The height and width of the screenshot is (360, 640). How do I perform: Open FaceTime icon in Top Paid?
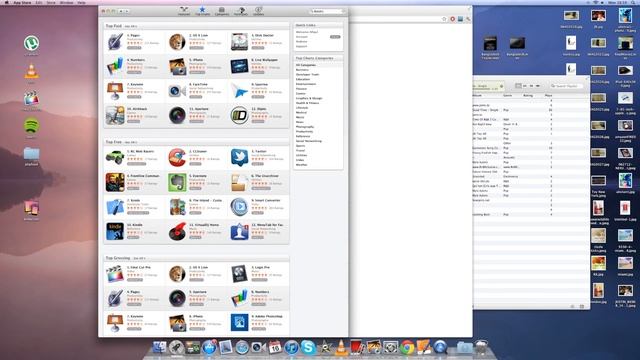(177, 91)
